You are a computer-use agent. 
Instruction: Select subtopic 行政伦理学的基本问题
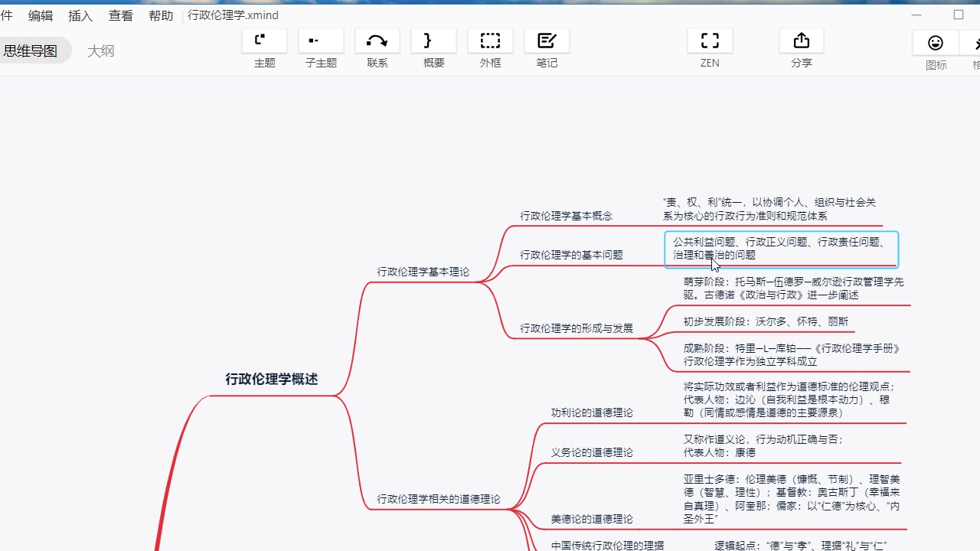pos(572,255)
